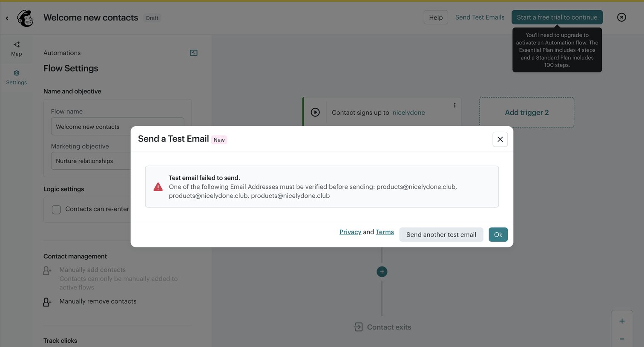Close the flow builder with circled X

point(621,17)
